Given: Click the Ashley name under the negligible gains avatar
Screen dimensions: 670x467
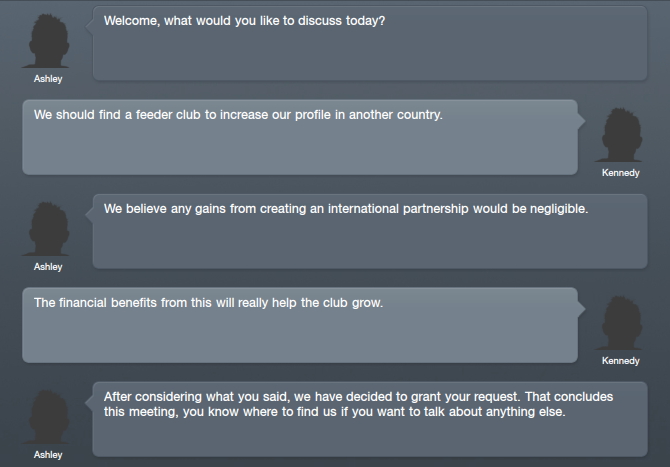Looking at the screenshot, I should pyautogui.click(x=48, y=267).
